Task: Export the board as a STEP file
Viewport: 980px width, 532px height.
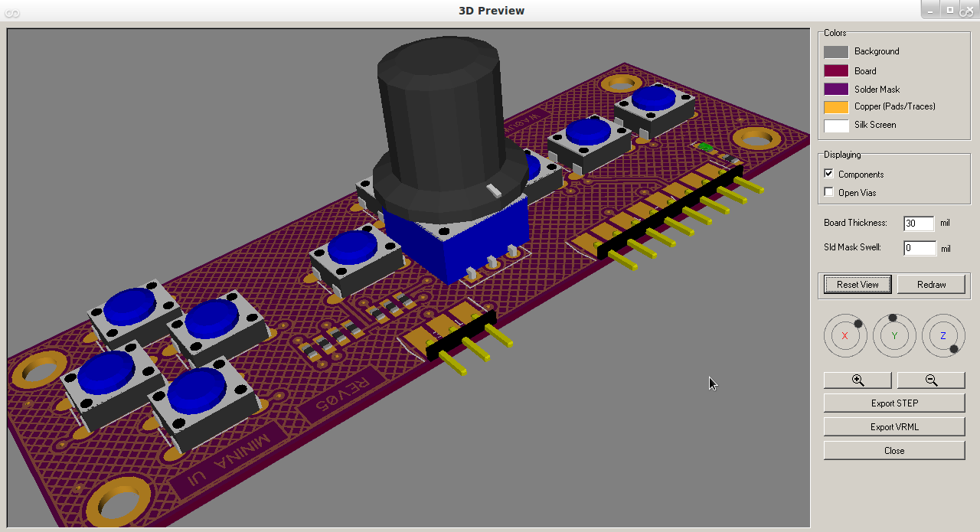Action: (893, 403)
